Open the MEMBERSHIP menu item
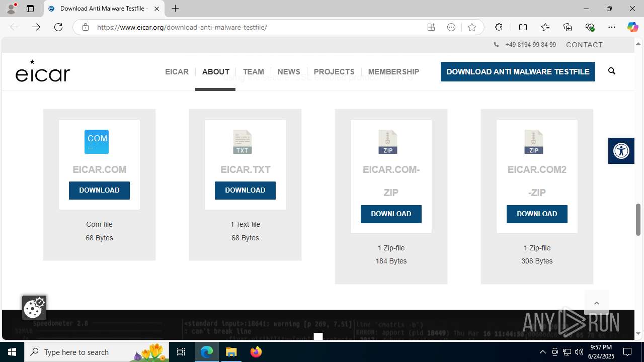 coord(393,72)
